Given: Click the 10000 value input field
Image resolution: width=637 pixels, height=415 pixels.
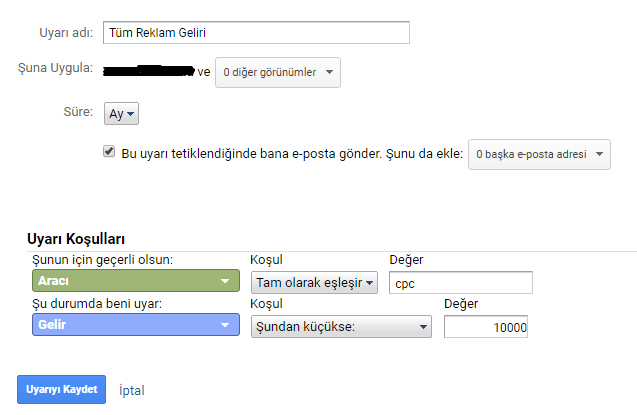Looking at the screenshot, I should pyautogui.click(x=486, y=327).
